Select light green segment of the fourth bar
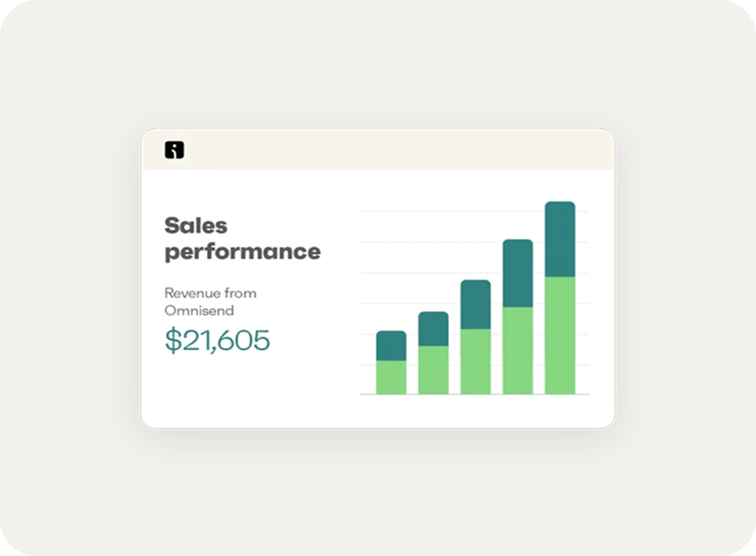This screenshot has width=756, height=556. click(x=517, y=350)
